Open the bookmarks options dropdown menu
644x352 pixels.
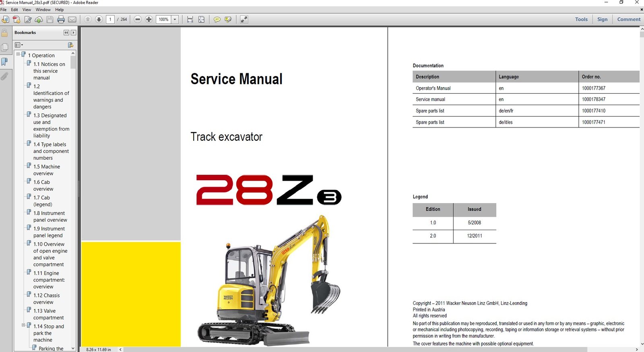pyautogui.click(x=19, y=45)
